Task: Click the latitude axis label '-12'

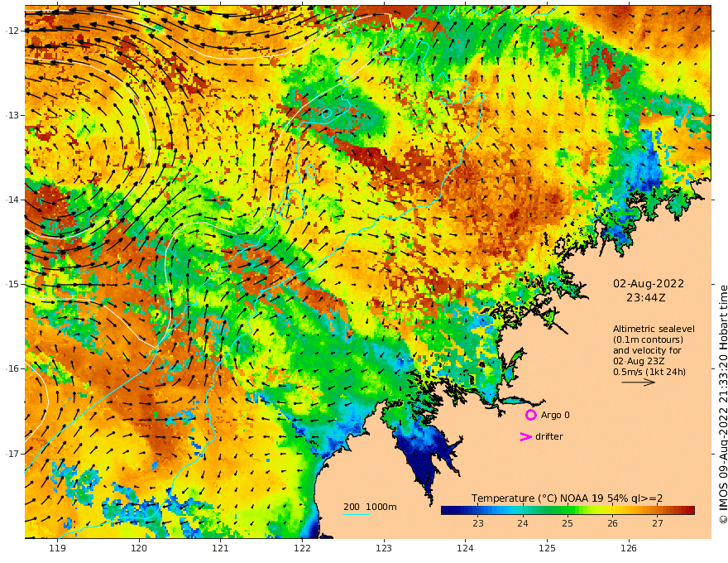Action: [12, 31]
